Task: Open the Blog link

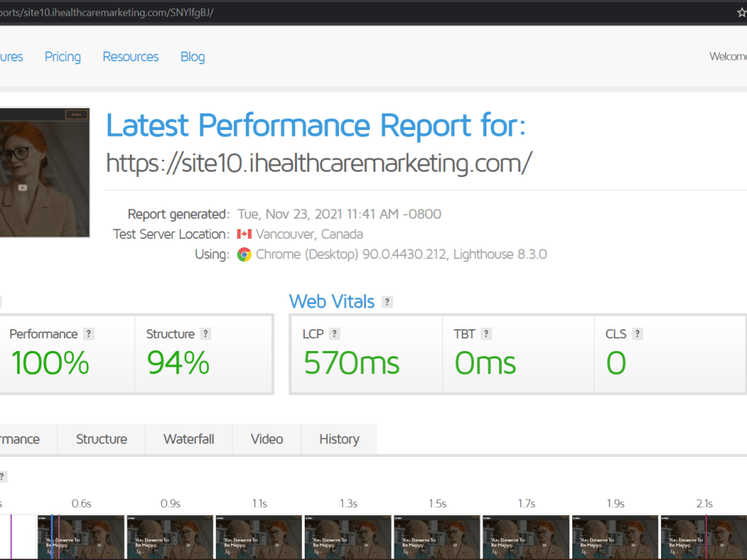Action: (x=193, y=57)
